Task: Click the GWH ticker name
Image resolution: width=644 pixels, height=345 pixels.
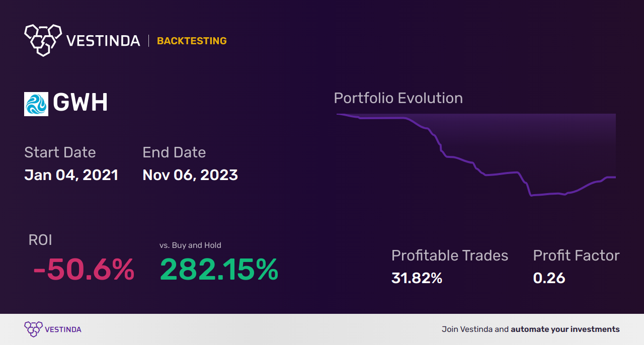Action: point(80,103)
